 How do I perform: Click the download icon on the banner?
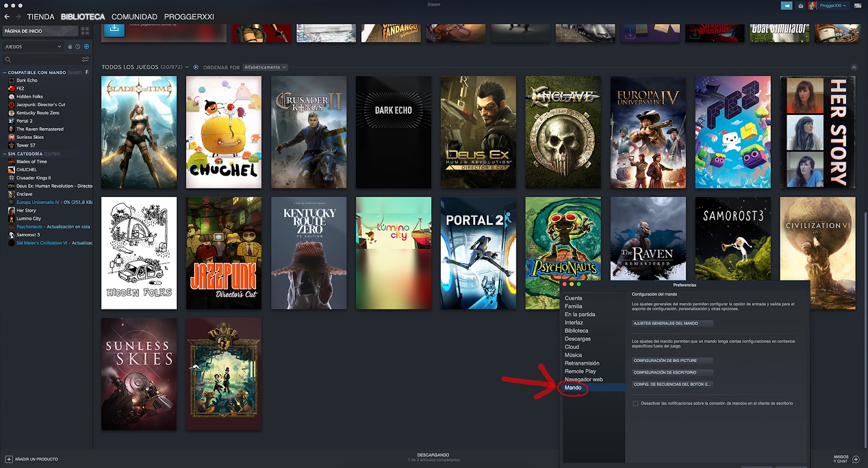click(114, 29)
